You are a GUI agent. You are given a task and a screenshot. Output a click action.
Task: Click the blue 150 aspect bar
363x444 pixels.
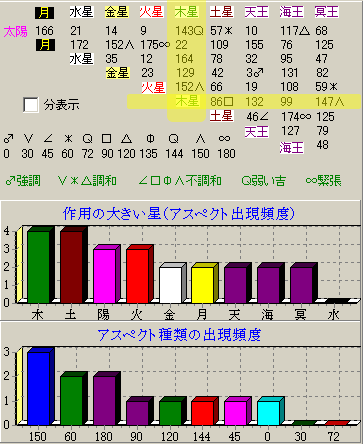[39, 388]
